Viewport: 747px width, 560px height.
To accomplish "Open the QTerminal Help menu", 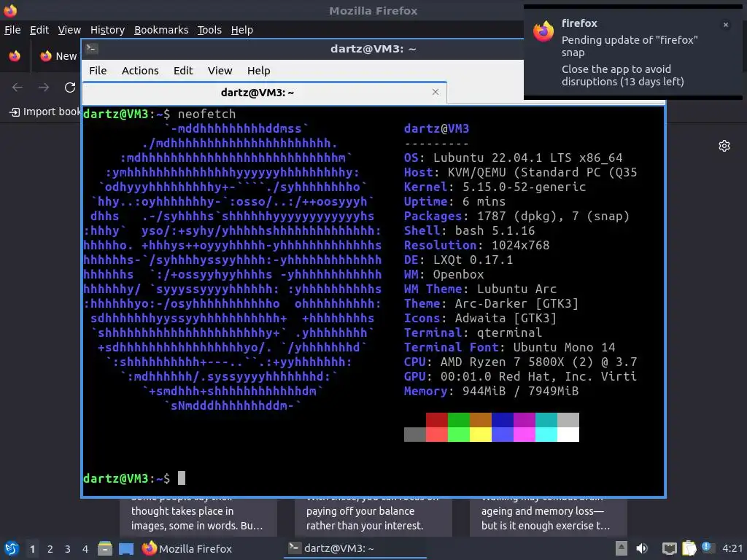I will pyautogui.click(x=259, y=71).
